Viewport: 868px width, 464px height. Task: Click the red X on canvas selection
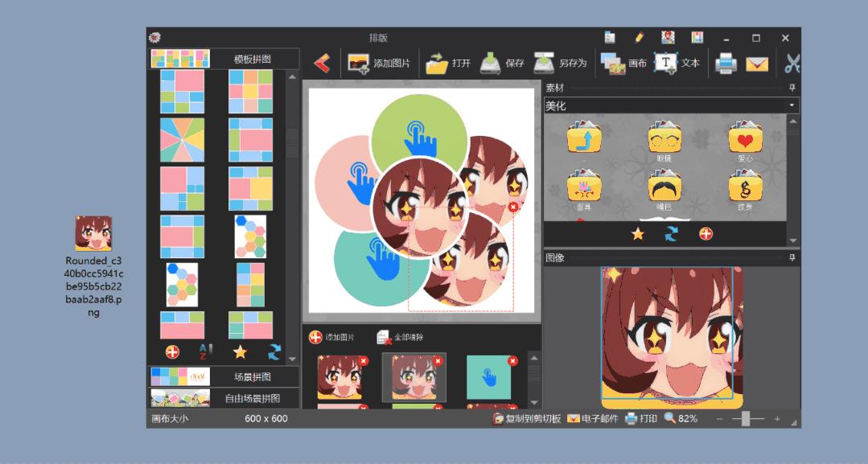click(513, 207)
